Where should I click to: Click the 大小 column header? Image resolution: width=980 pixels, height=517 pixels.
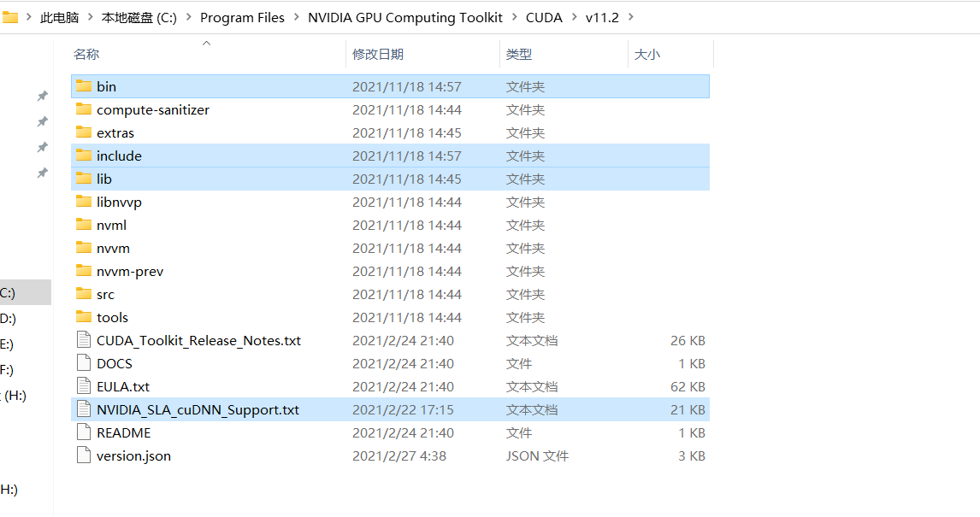pyautogui.click(x=647, y=54)
